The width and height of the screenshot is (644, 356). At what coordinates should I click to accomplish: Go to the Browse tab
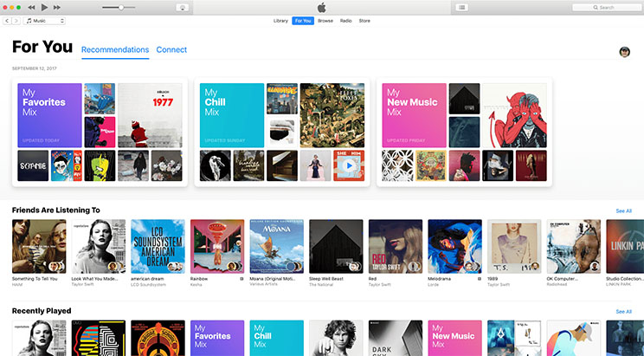coord(325,20)
